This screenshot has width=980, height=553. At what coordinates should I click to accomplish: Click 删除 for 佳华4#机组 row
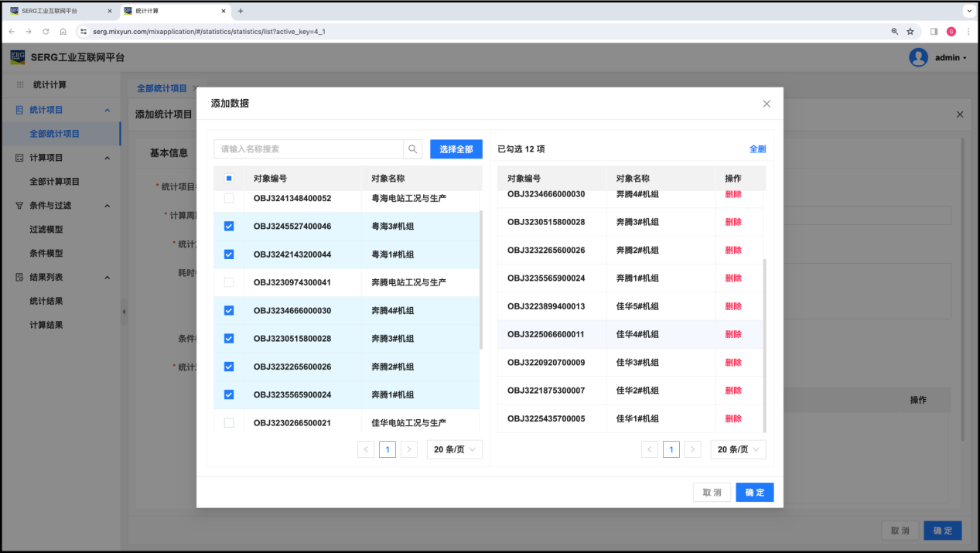(x=732, y=334)
